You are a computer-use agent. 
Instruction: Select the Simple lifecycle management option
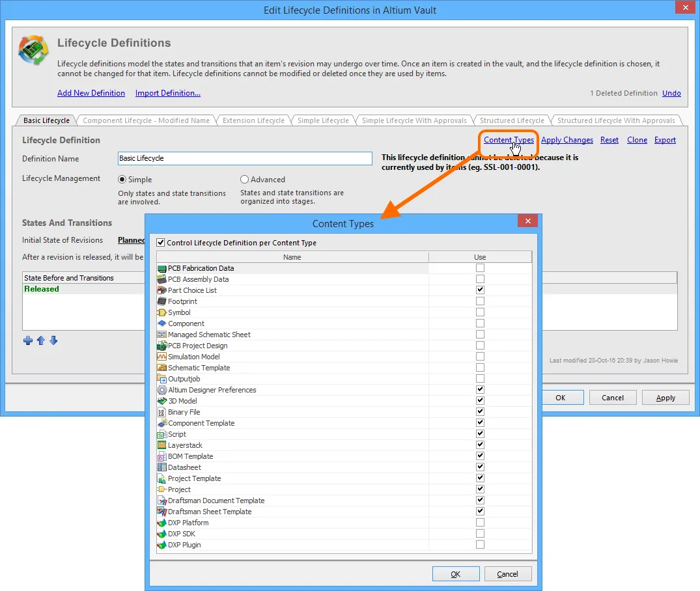click(x=122, y=180)
